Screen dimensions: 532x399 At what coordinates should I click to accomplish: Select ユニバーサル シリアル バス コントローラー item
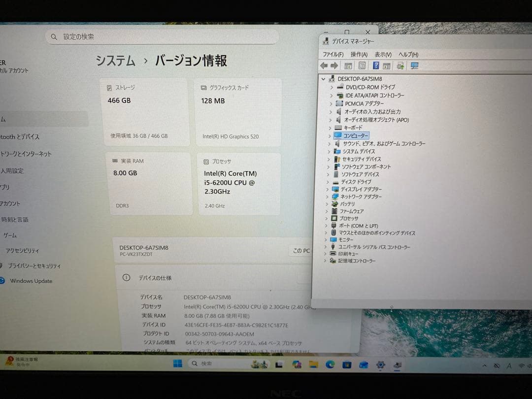pyautogui.click(x=374, y=247)
